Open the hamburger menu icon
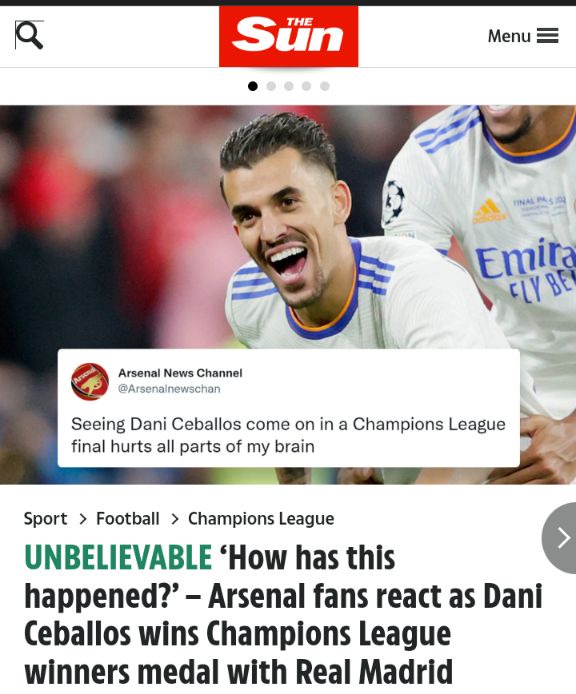 pyautogui.click(x=548, y=35)
